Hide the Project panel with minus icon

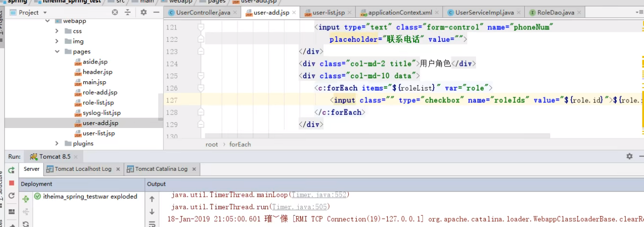coord(155,12)
